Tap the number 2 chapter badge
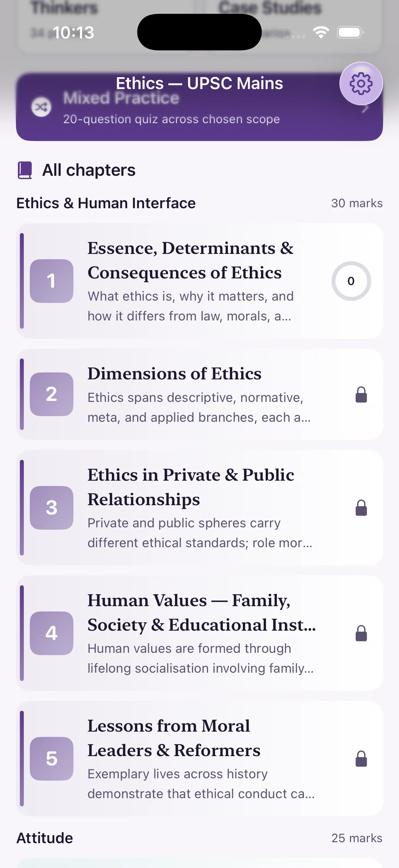 52,394
